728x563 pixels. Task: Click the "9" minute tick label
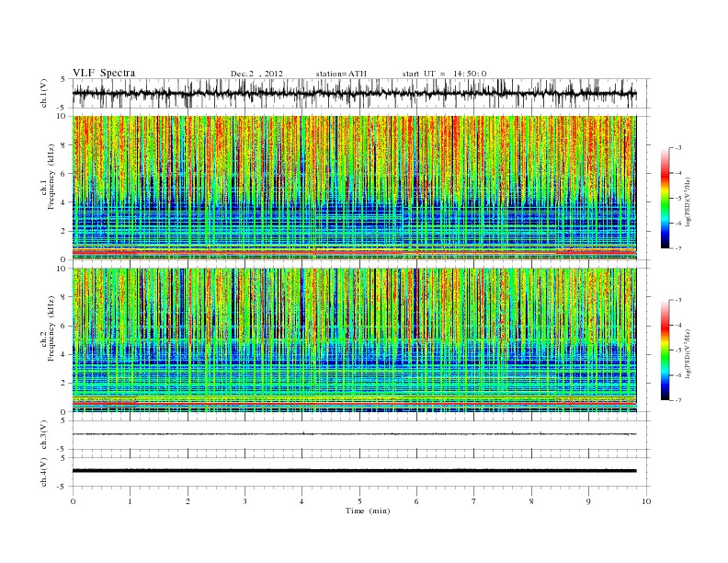click(x=588, y=501)
